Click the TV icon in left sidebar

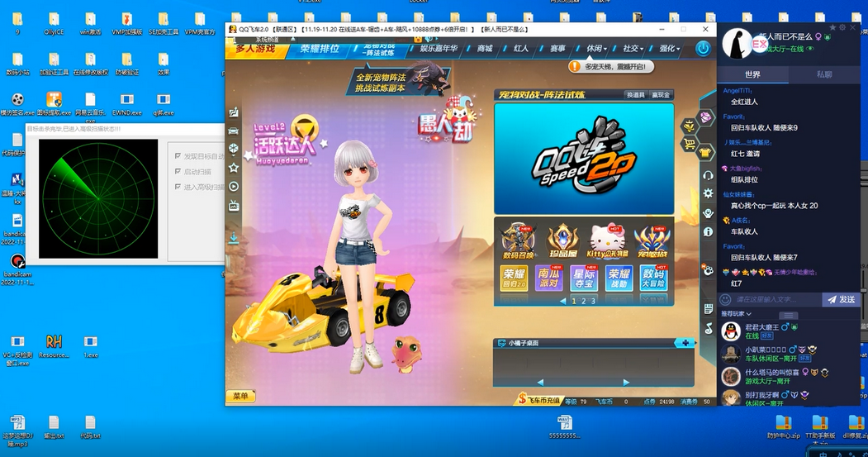pos(234,206)
